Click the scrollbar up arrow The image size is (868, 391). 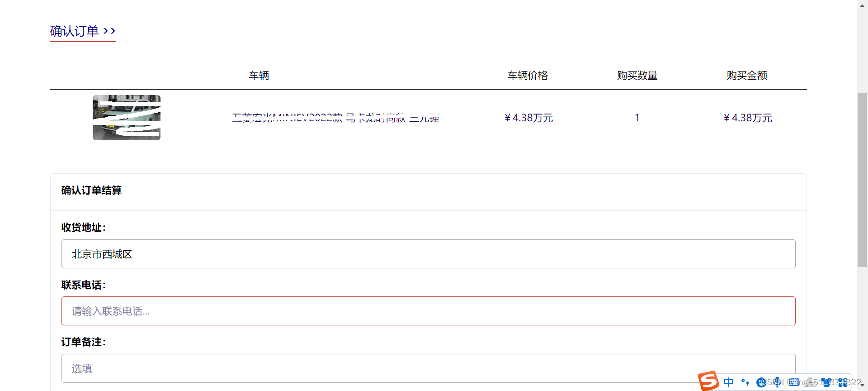(x=862, y=5)
